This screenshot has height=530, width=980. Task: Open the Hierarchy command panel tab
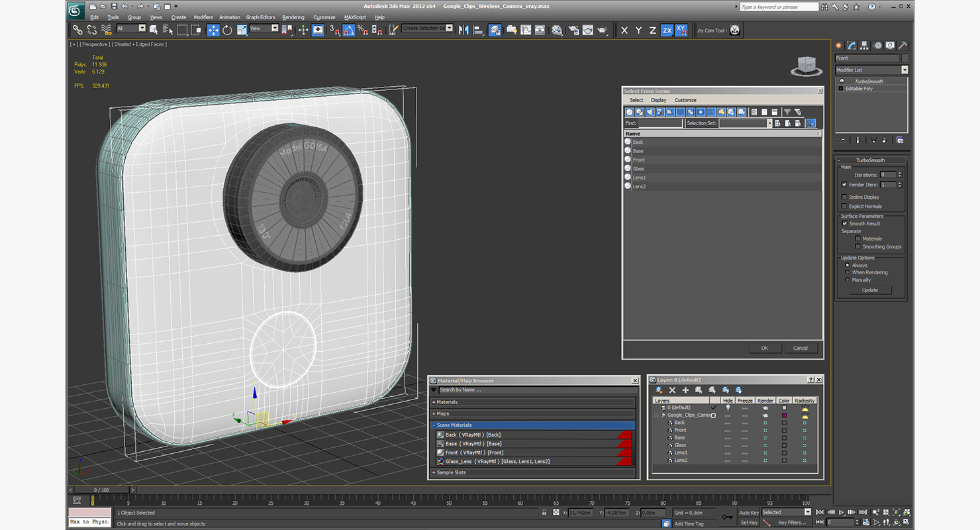[865, 46]
